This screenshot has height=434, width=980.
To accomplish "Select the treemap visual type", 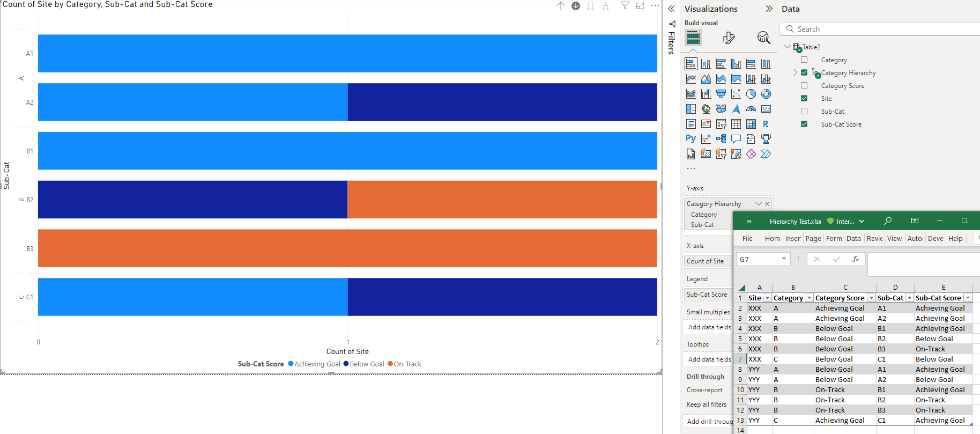I will click(x=691, y=109).
